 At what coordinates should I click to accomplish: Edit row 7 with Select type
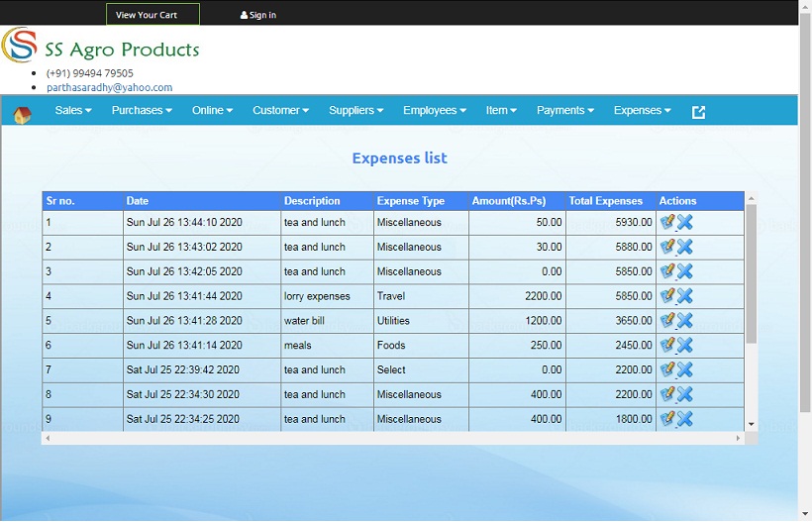pos(667,369)
